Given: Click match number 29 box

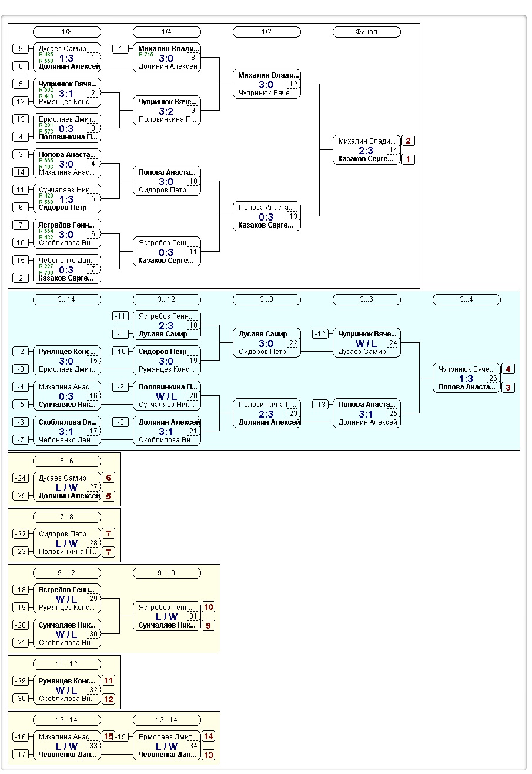Looking at the screenshot, I should (x=92, y=599).
